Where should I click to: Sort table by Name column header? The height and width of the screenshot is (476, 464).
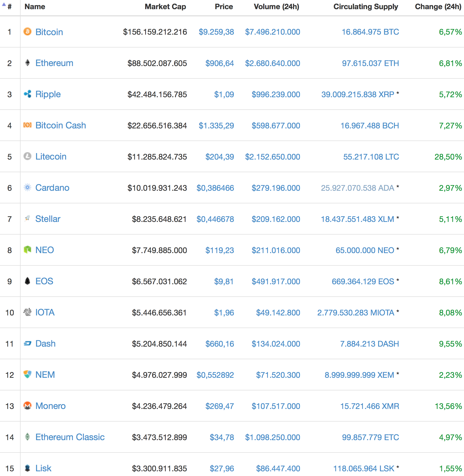pyautogui.click(x=35, y=7)
